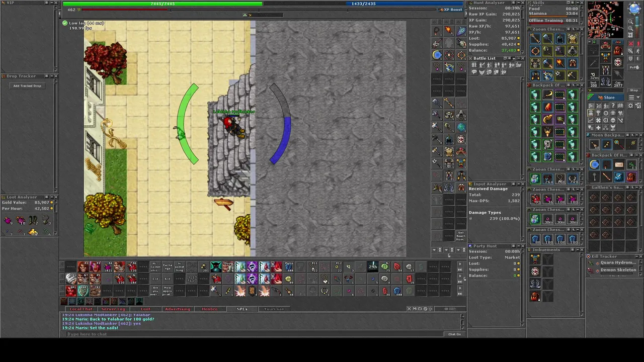Click the sickle item in Backpack
The width and height of the screenshot is (644, 362).
click(548, 95)
